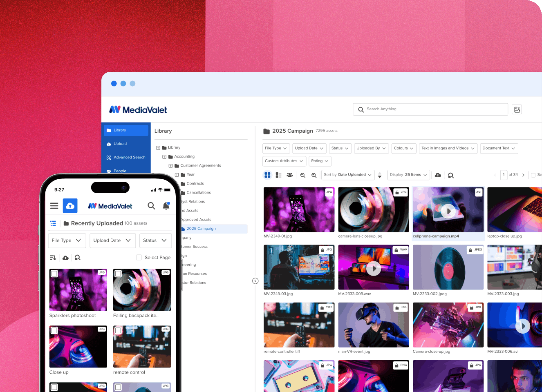The height and width of the screenshot is (392, 542).
Task: Select Upload in the left sidebar
Action: 120,144
